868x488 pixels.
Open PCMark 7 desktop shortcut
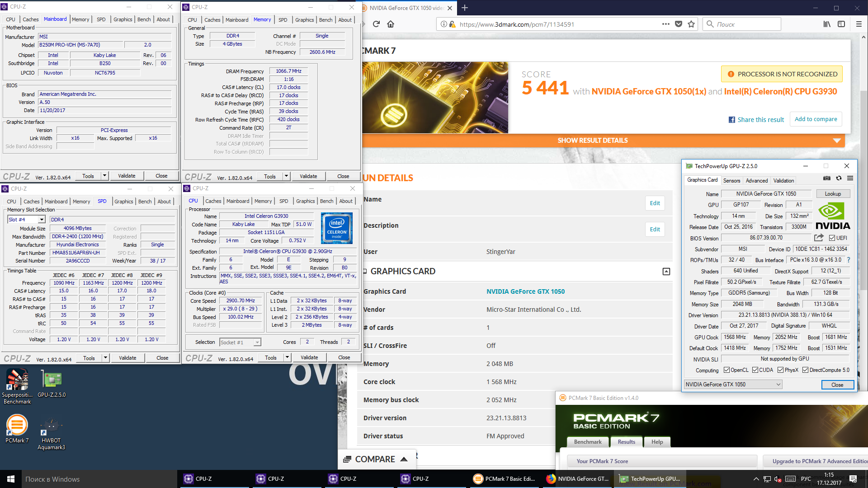[x=17, y=429]
